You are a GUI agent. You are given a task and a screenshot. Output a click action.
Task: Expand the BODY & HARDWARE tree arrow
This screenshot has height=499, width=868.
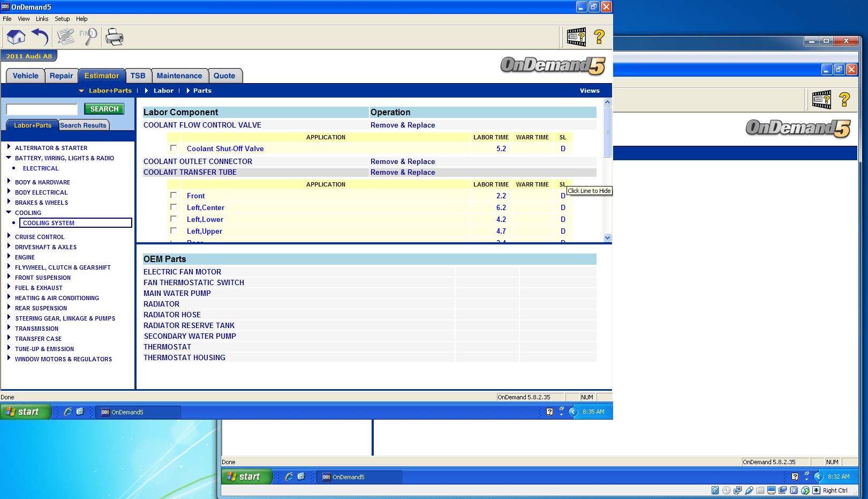[x=9, y=181]
